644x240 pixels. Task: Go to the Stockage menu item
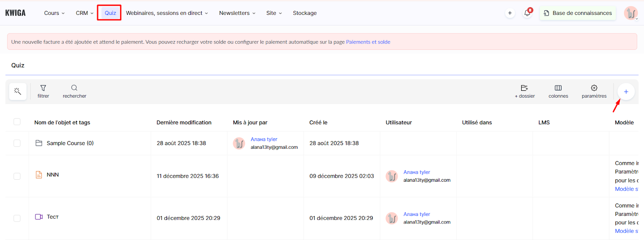click(x=305, y=13)
